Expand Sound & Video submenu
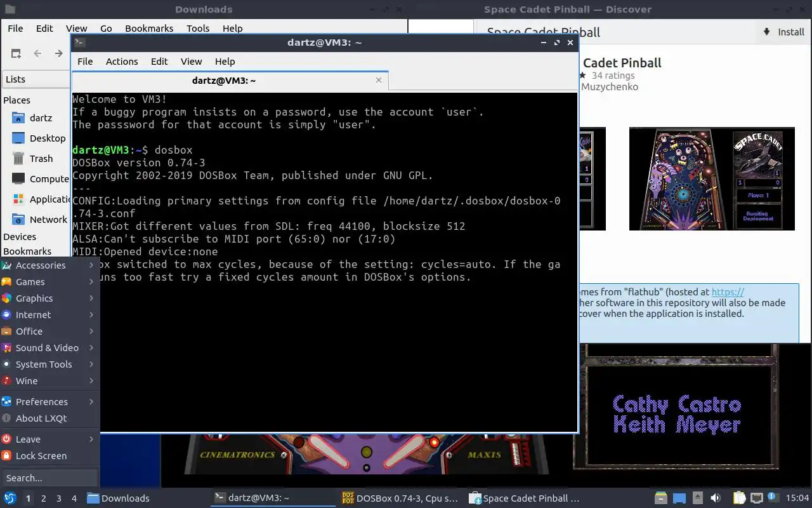 [x=49, y=348]
